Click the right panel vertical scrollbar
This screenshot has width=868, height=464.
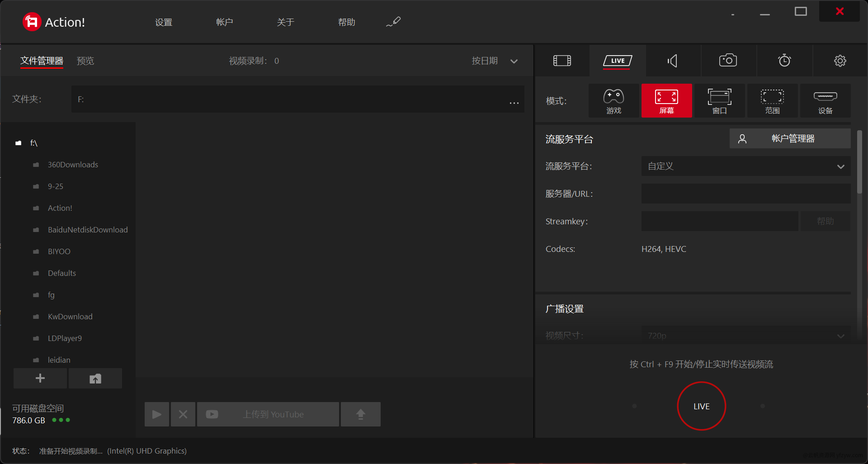click(x=859, y=162)
